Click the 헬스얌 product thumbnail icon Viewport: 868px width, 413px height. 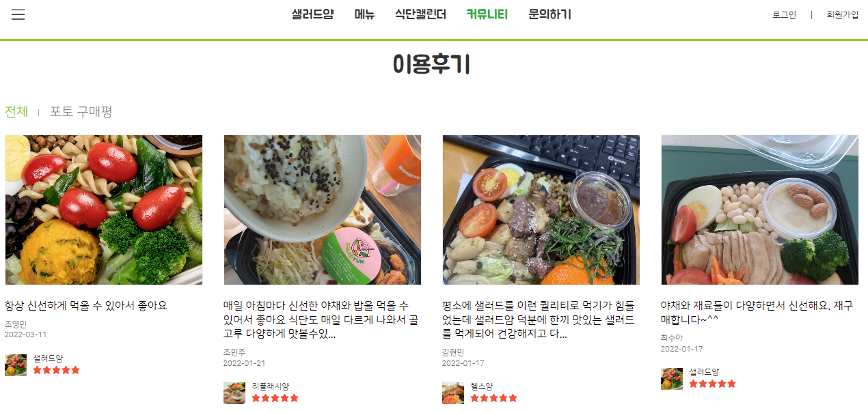[x=453, y=393]
